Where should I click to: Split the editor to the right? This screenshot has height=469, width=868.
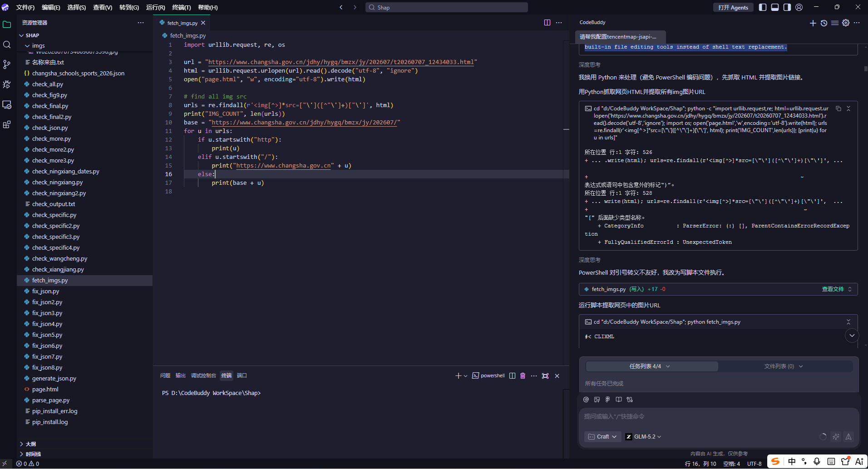point(547,23)
